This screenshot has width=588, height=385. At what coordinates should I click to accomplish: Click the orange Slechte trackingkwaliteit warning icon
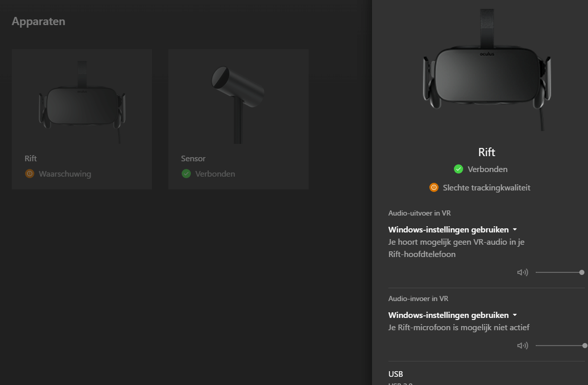434,187
